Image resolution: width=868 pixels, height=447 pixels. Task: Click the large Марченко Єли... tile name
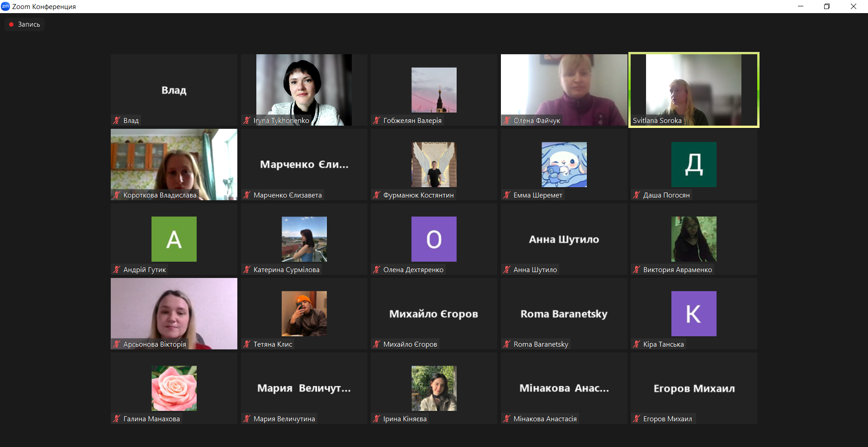point(304,165)
